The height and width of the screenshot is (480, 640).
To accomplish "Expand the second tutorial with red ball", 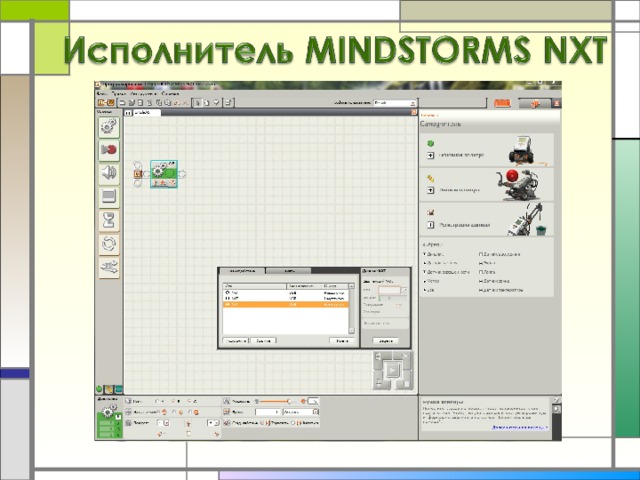I will pos(430,190).
